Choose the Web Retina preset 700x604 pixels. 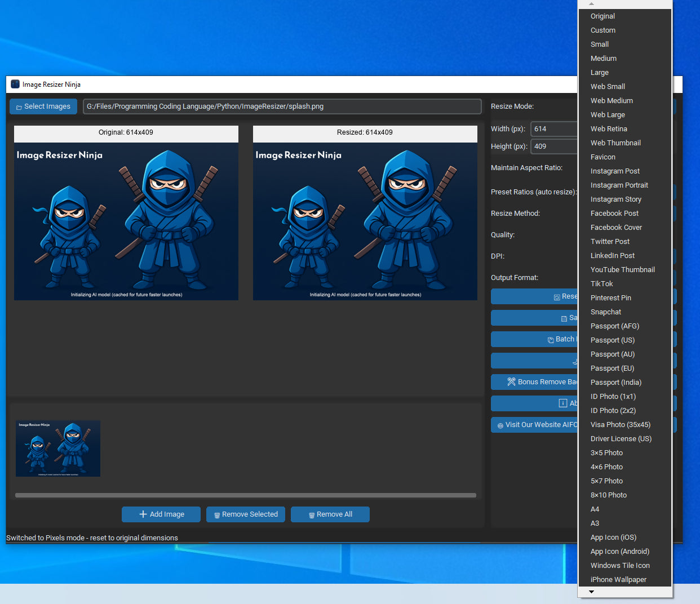(625, 129)
